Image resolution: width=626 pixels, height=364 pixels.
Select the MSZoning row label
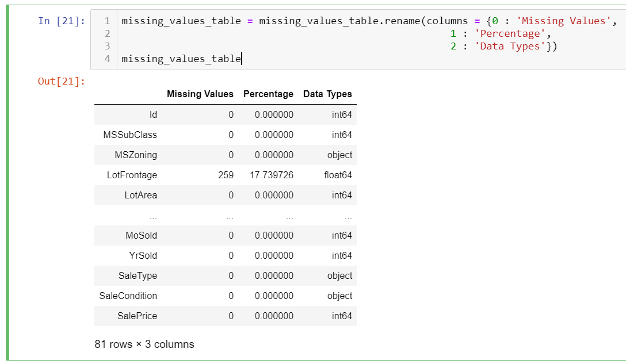[136, 155]
